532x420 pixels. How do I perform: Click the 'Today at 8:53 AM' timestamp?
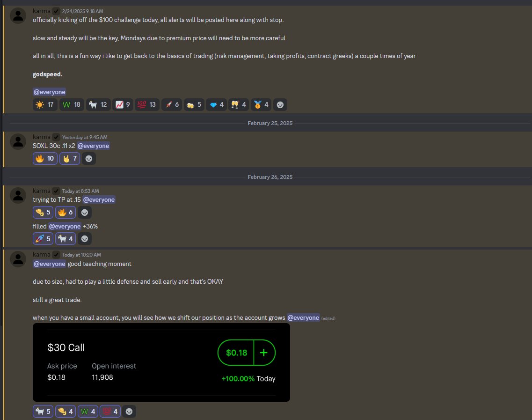(80, 191)
